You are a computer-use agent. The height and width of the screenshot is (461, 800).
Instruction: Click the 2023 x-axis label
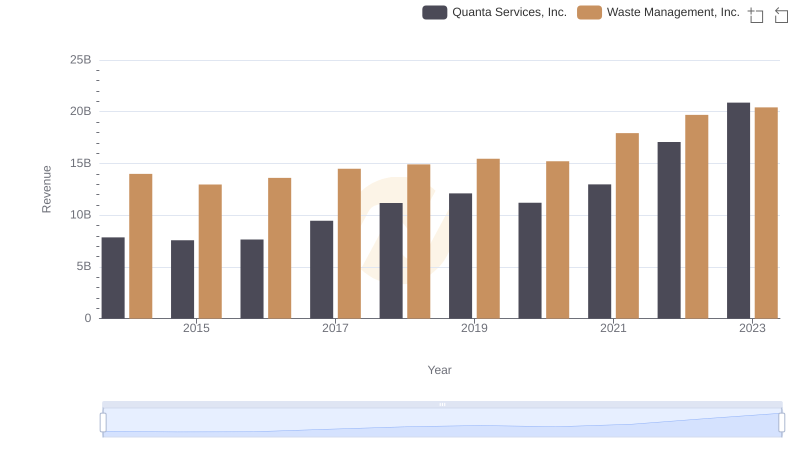pyautogui.click(x=752, y=328)
